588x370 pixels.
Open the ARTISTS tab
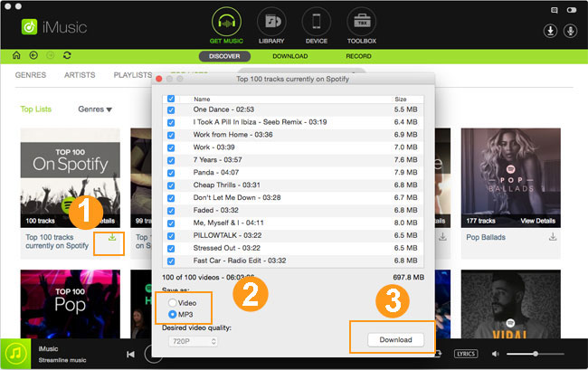point(80,75)
